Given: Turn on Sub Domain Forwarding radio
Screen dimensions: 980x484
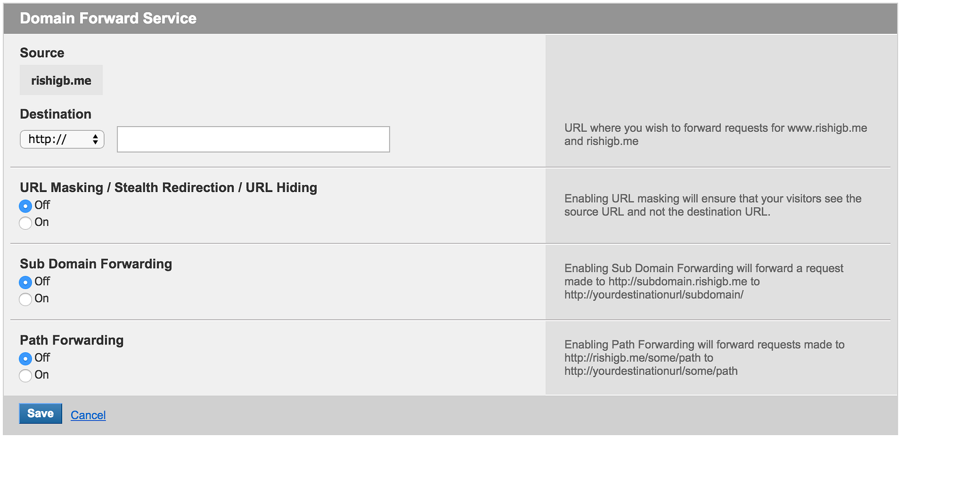Looking at the screenshot, I should (x=25, y=299).
